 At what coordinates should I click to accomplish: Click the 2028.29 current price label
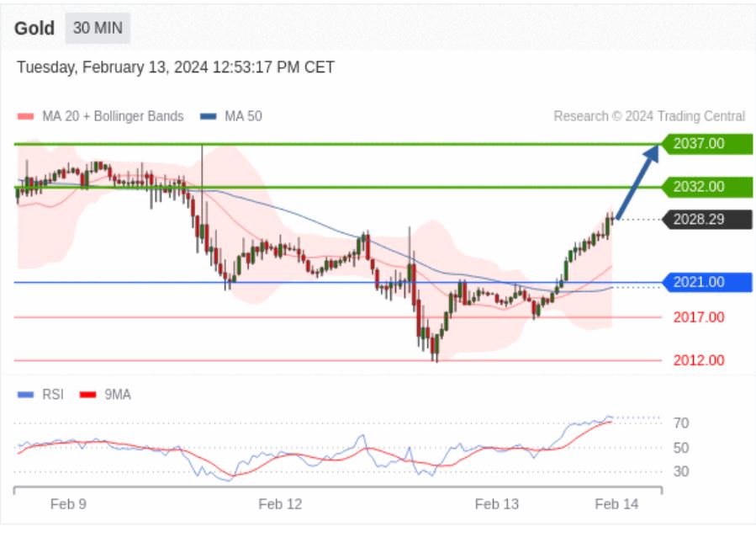pyautogui.click(x=706, y=220)
